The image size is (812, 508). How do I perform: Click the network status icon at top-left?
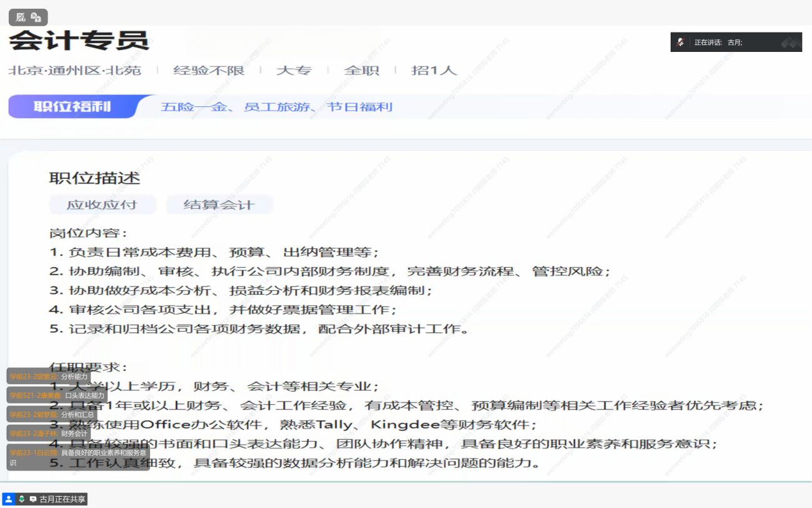coord(21,18)
